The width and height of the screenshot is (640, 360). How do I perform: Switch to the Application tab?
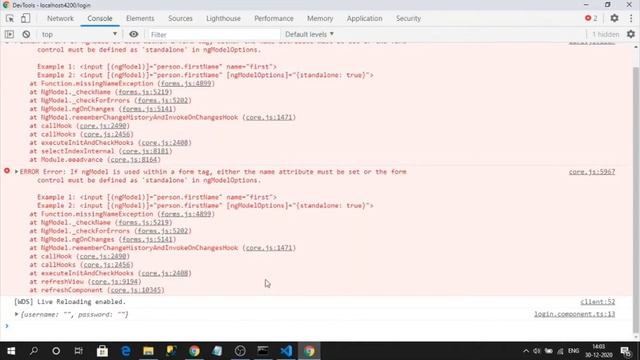pos(364,18)
